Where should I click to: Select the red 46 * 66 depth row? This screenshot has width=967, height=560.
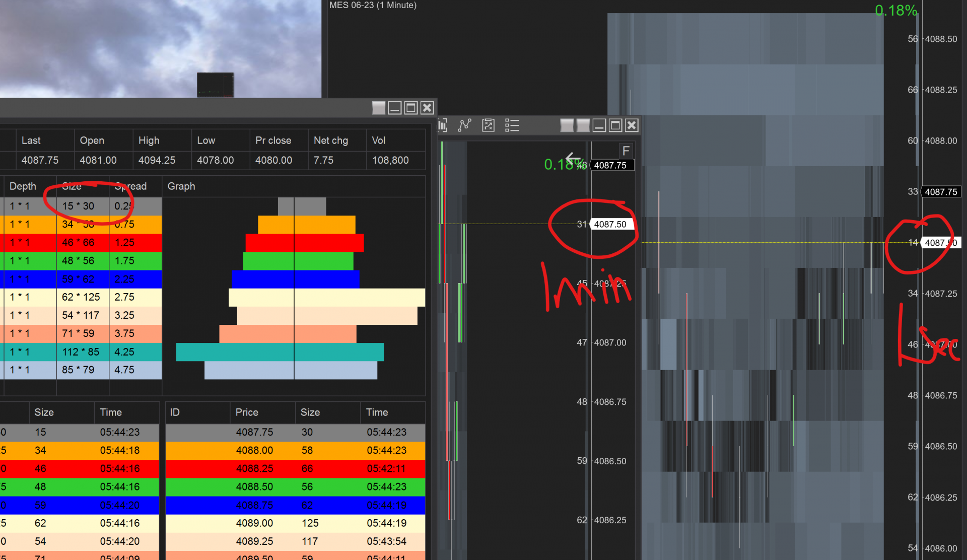pyautogui.click(x=78, y=242)
